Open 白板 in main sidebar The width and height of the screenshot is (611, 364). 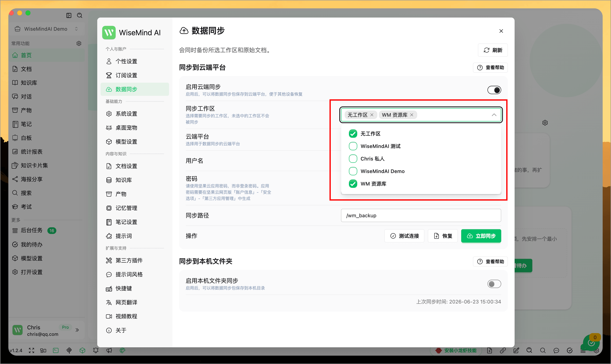point(47,138)
